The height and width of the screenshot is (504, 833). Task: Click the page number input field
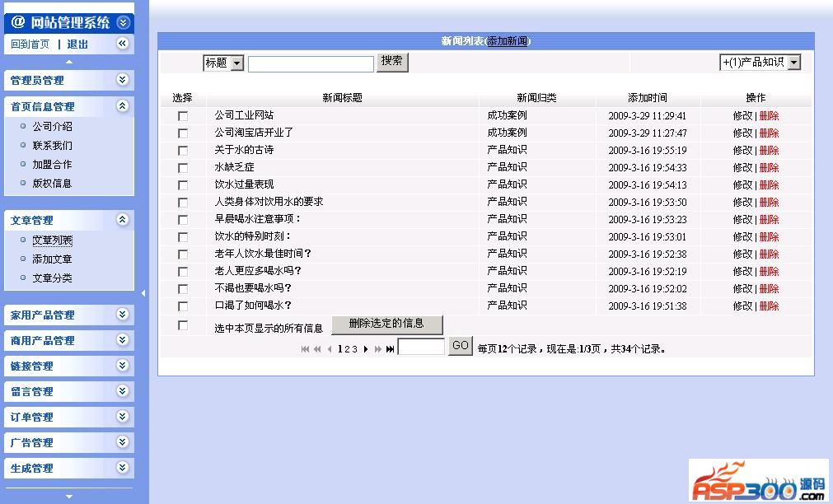[x=421, y=347]
